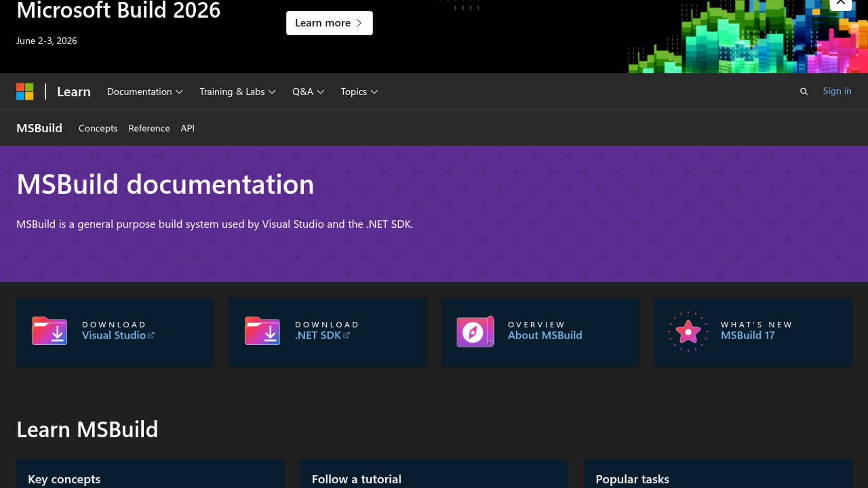Click the Microsoft logo icon
This screenshot has height=488, width=868.
(x=25, y=91)
